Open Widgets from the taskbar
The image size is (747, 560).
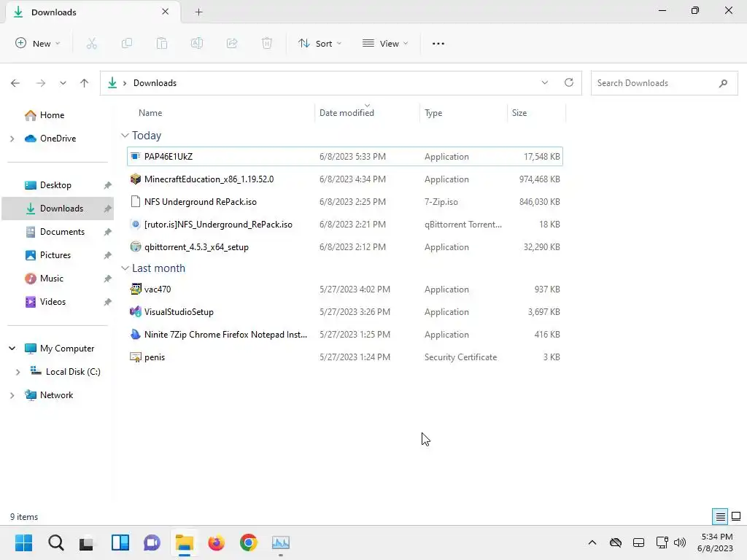pos(120,542)
